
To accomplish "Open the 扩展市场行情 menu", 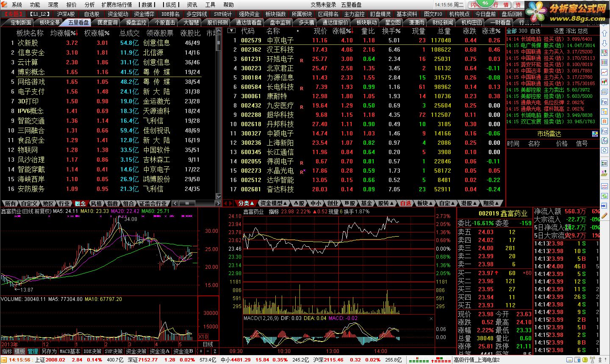I will (x=116, y=5).
